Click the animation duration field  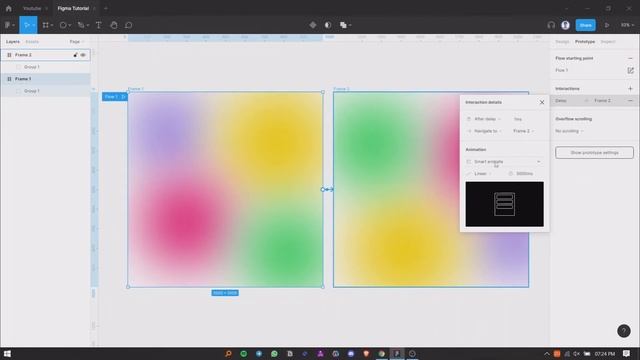pos(525,174)
